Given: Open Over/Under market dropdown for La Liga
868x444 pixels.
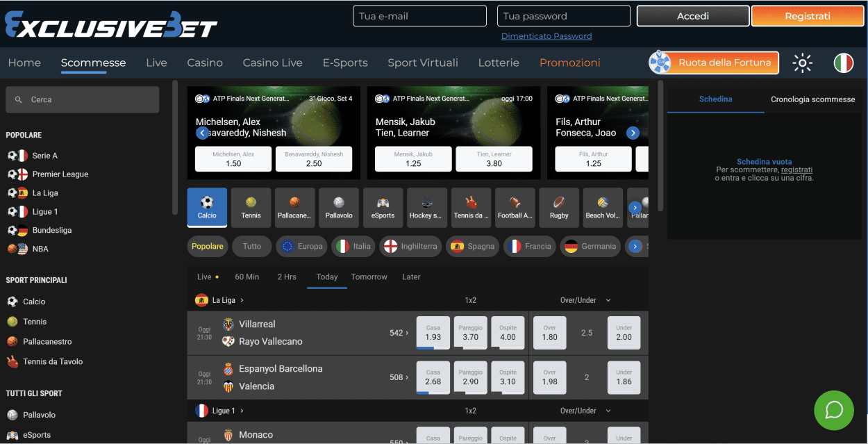Looking at the screenshot, I should [586, 300].
